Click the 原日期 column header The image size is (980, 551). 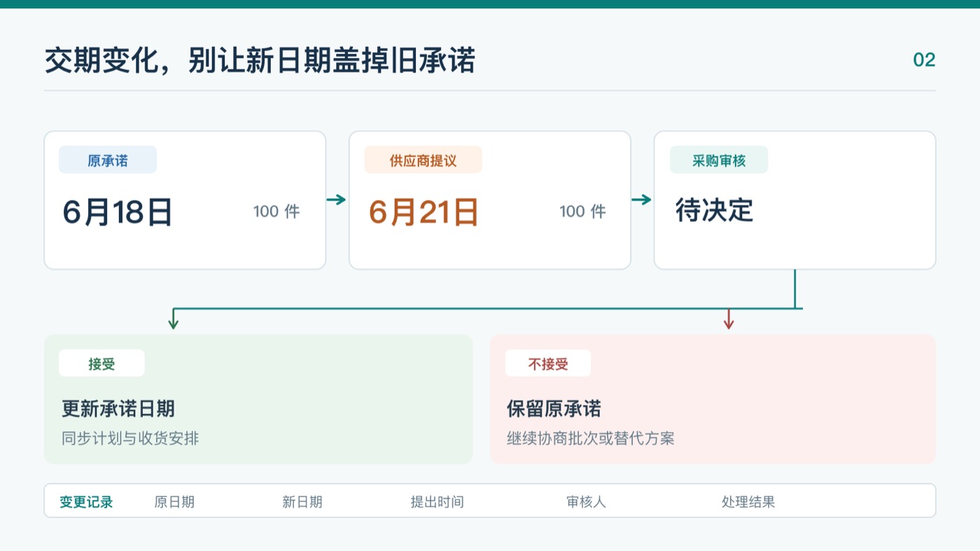coord(174,502)
